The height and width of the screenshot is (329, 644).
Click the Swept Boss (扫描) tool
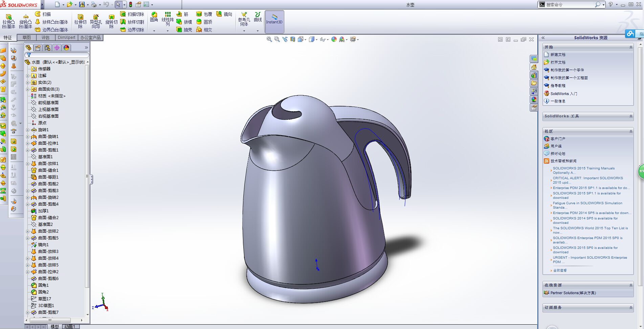(43, 14)
